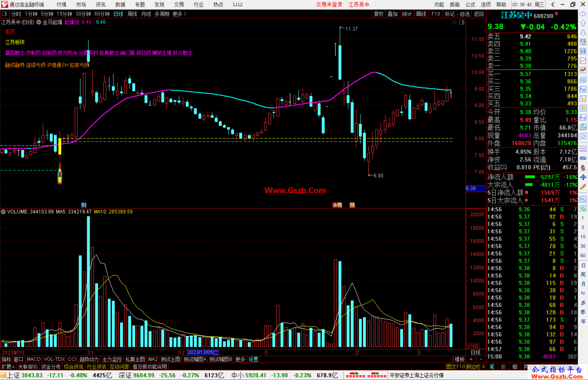Click the zoom in + button

point(471,359)
